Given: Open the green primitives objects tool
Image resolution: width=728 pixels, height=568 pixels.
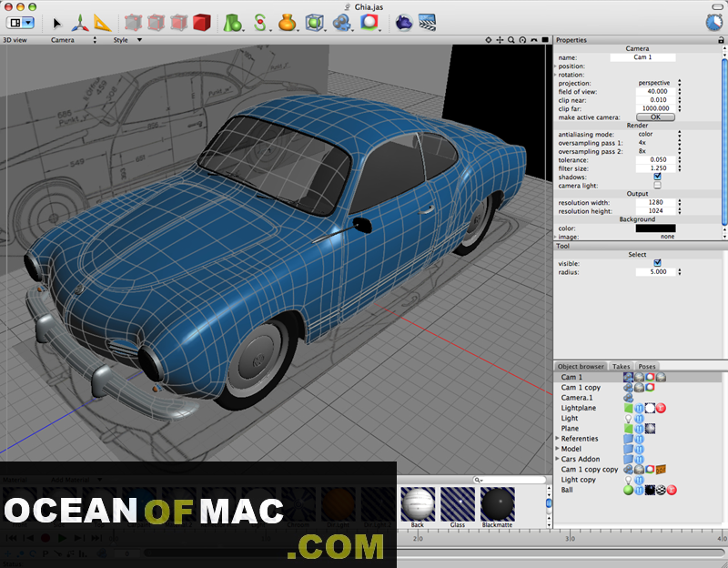Looking at the screenshot, I should pos(233,22).
